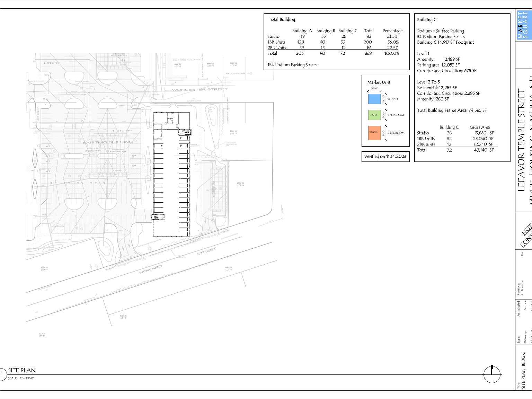This screenshot has height=399, width=532.
Task: Click the blue Studio unit swatch
Action: tap(374, 99)
